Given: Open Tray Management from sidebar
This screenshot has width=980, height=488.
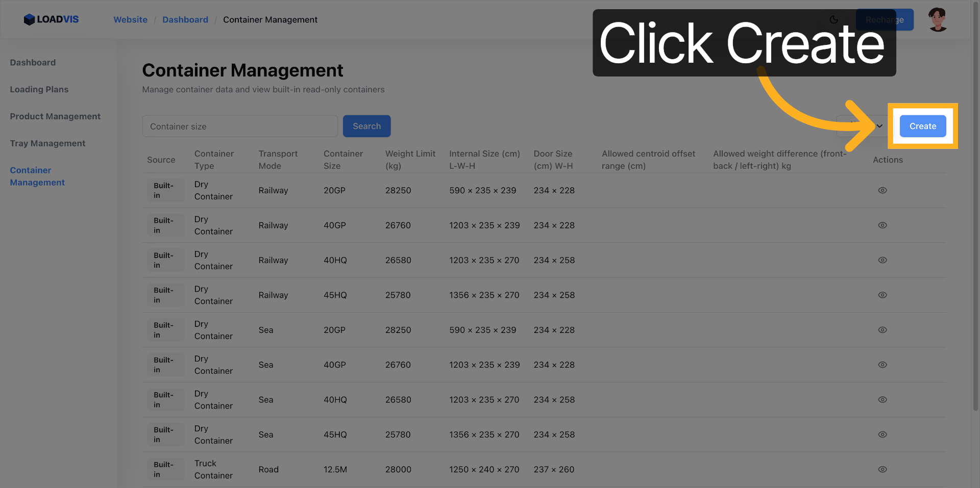Looking at the screenshot, I should point(47,143).
